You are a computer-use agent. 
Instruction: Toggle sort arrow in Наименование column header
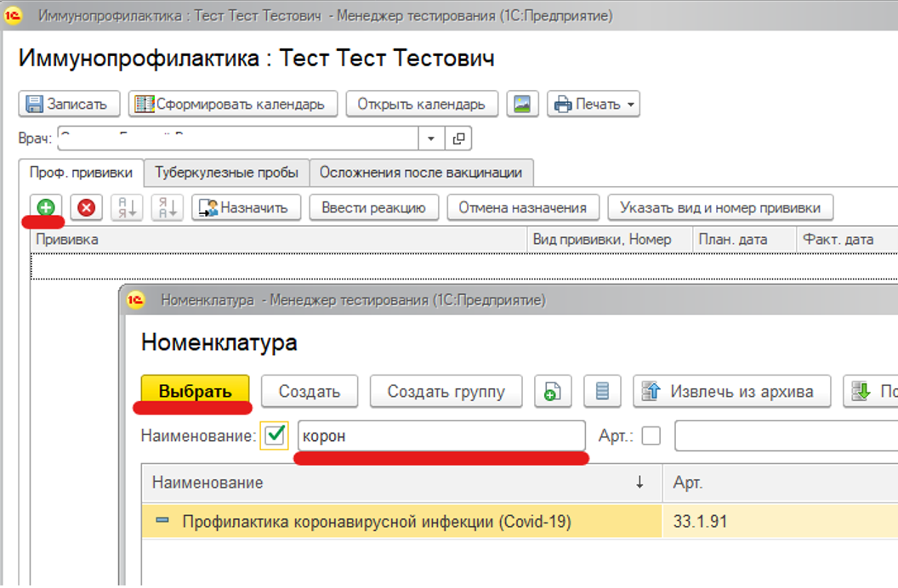(639, 483)
